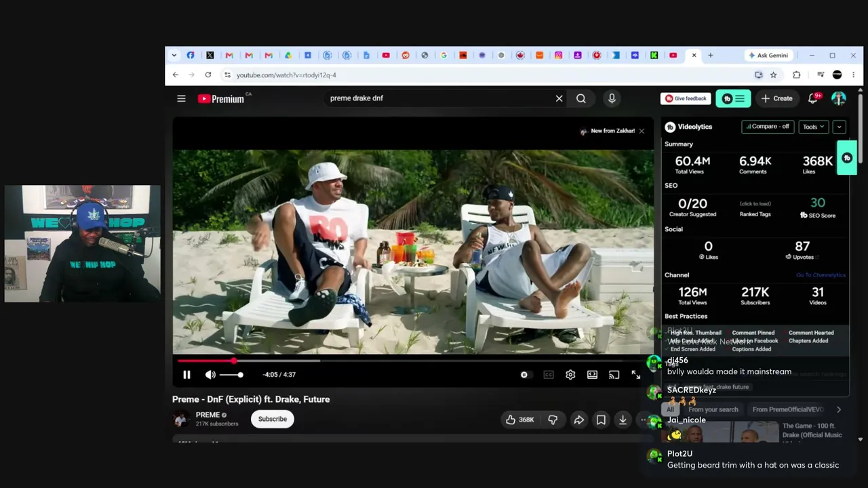Share the video using the arrow icon
The height and width of the screenshot is (488, 868).
[578, 420]
